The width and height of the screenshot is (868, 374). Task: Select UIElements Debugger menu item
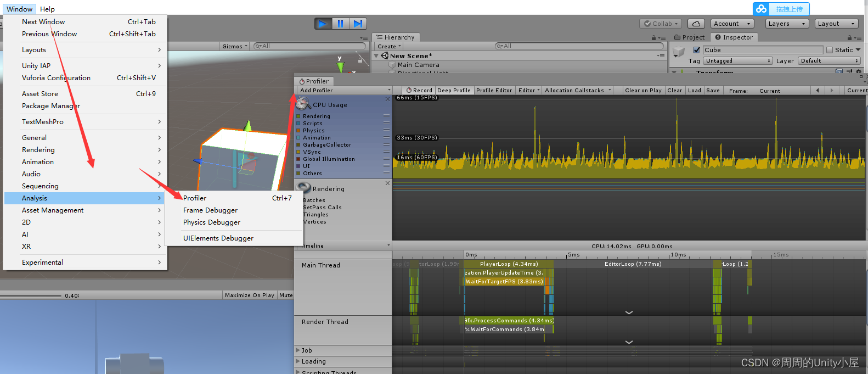coord(234,238)
